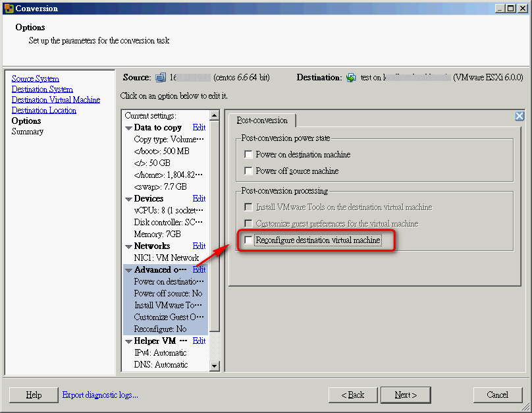532x413 pixels.
Task: Collapse the Helper VM section
Action: pyautogui.click(x=128, y=341)
